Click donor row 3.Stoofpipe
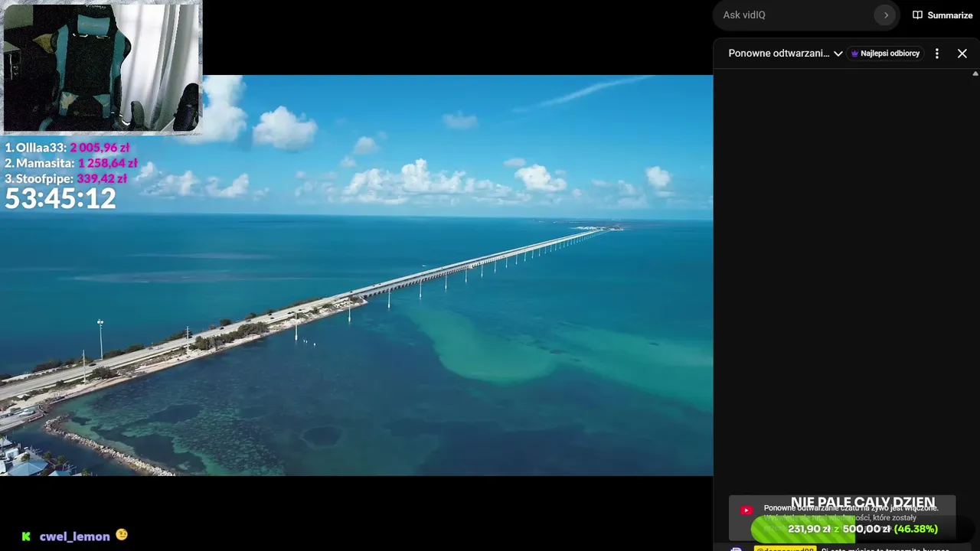 point(66,178)
